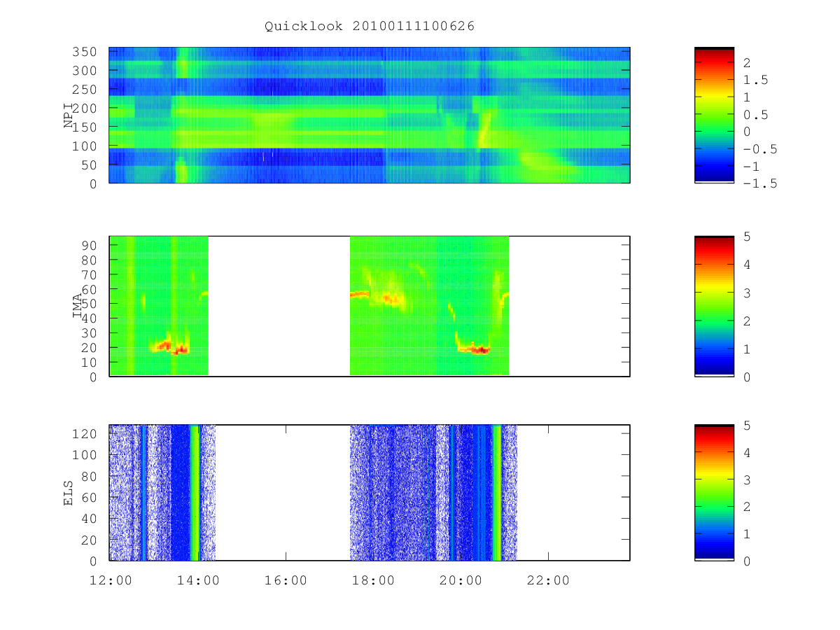Click the -0.5 label beside the NPI colorbar
840x630 pixels.
coord(759,149)
